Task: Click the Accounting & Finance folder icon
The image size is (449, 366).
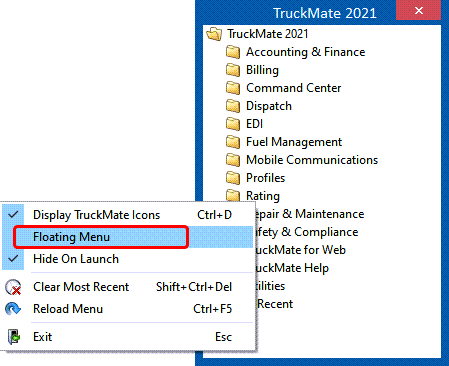Action: tap(233, 52)
